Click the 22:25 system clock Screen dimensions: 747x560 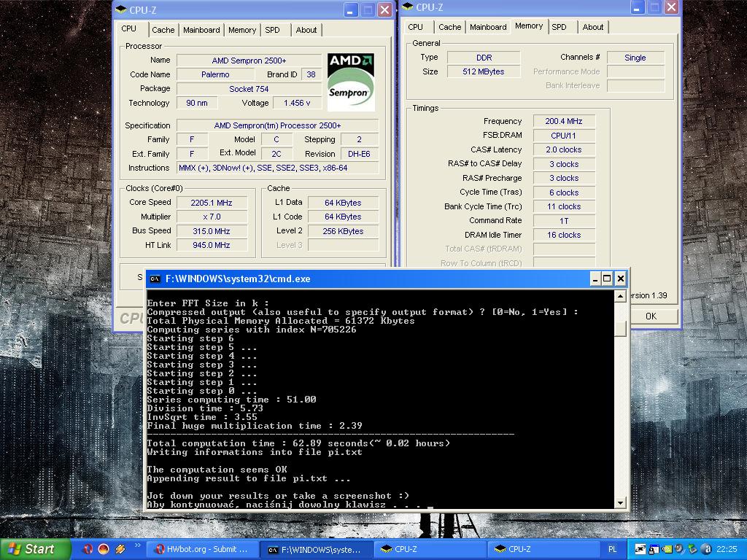click(727, 549)
